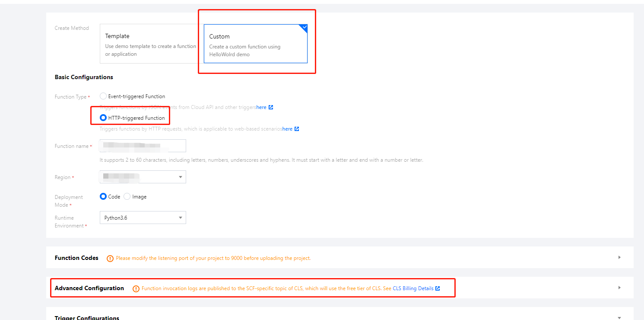Click external link icon beside Event-triggered 'here'

pyautogui.click(x=271, y=107)
